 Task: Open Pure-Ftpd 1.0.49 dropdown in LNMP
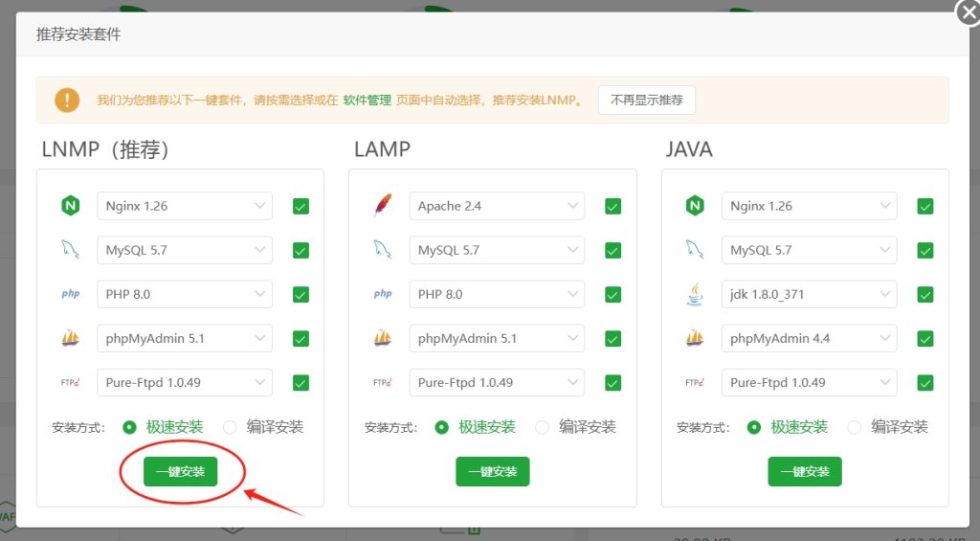[185, 382]
